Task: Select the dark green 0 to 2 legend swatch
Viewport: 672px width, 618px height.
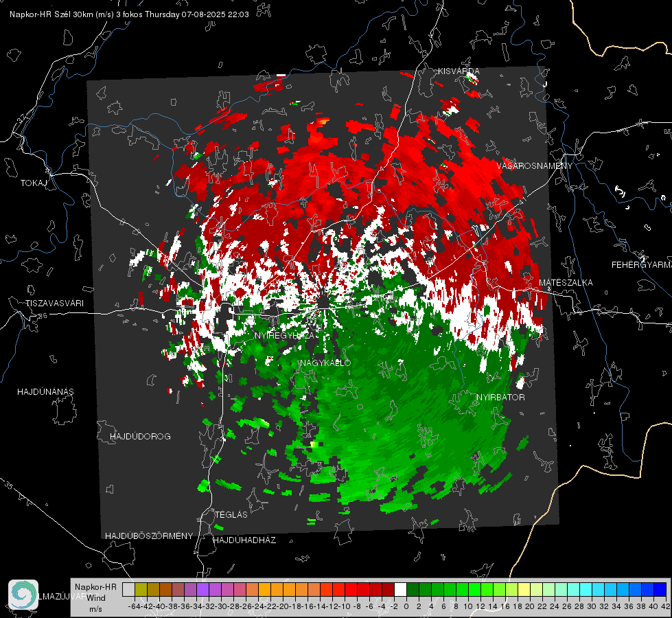Action: point(413,589)
